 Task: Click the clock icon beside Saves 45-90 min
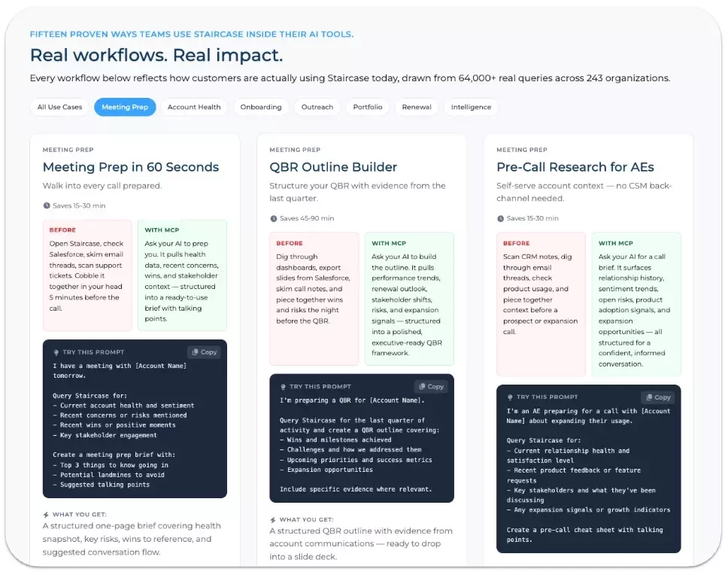coord(274,218)
